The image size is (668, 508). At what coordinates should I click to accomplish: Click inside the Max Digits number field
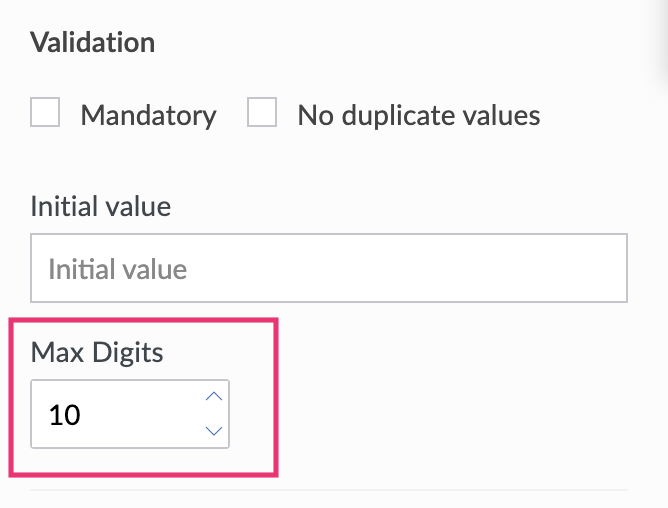tap(115, 414)
